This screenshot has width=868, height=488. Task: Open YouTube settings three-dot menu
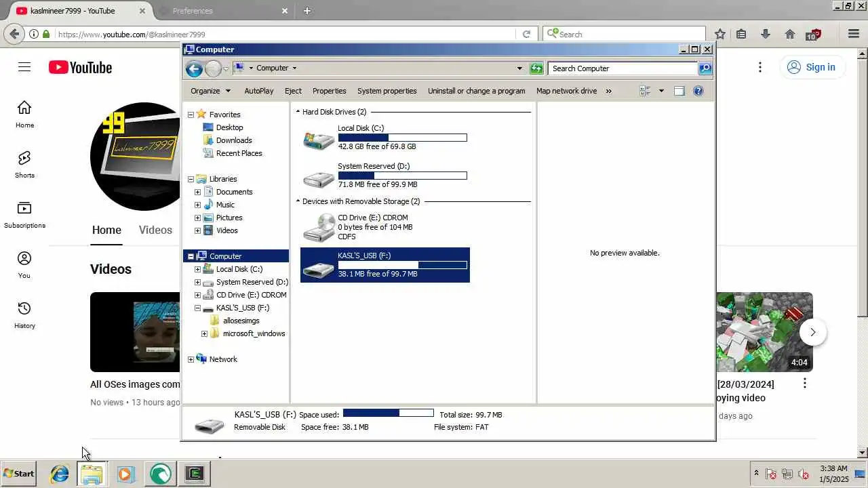[x=760, y=67]
